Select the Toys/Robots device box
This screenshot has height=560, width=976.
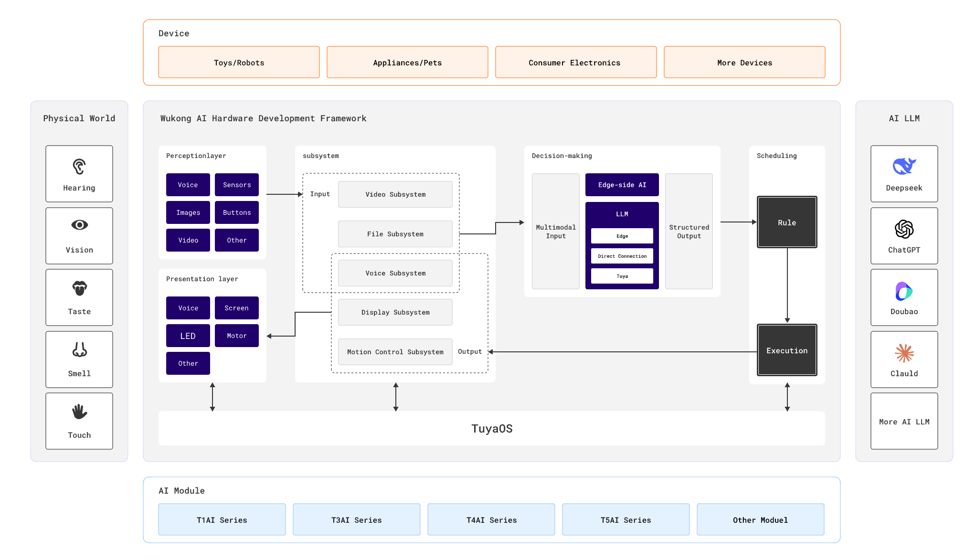click(x=239, y=62)
